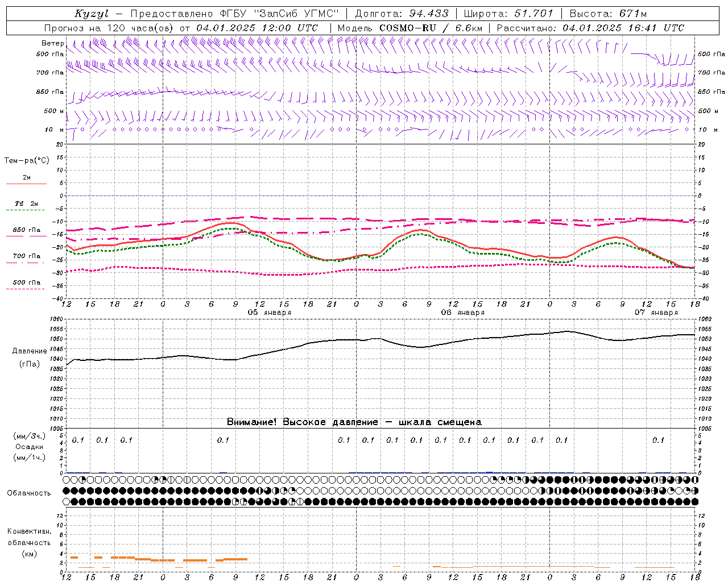
Task: Click the Облачность cloudiness label
Action: [x=29, y=493]
